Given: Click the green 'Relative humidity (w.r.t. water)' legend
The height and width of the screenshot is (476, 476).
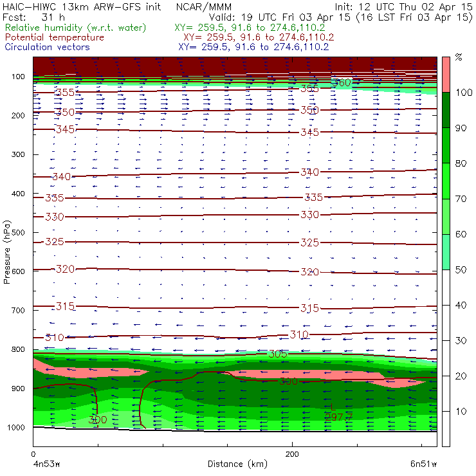Looking at the screenshot, I should (x=76, y=28).
